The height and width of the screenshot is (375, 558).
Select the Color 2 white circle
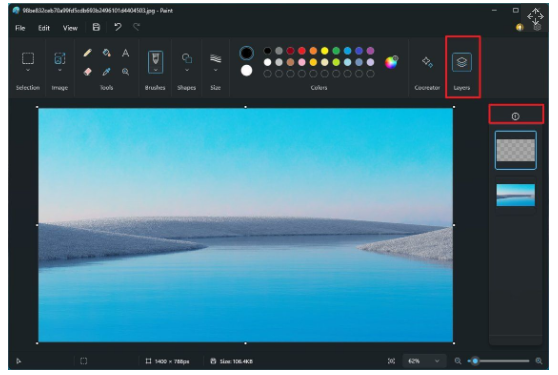tap(246, 70)
